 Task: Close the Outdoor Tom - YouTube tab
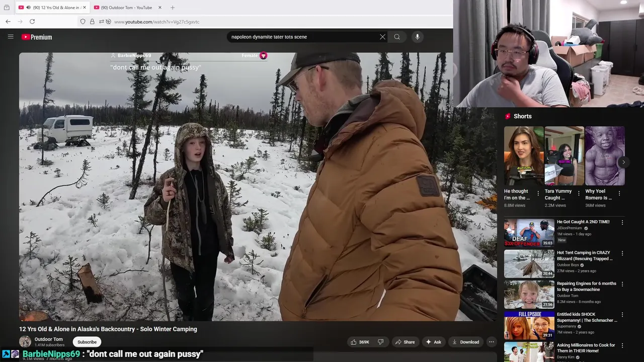[x=160, y=8]
